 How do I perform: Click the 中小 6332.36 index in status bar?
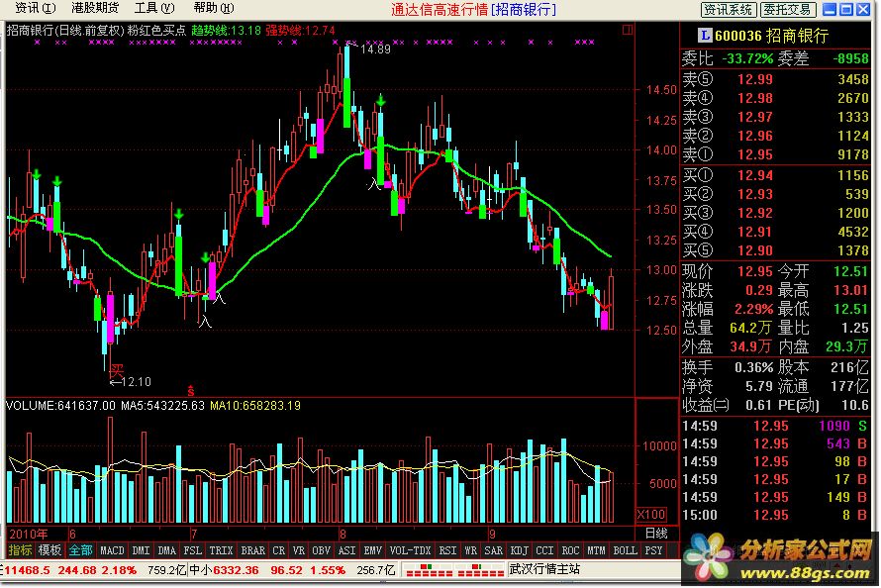tap(224, 570)
